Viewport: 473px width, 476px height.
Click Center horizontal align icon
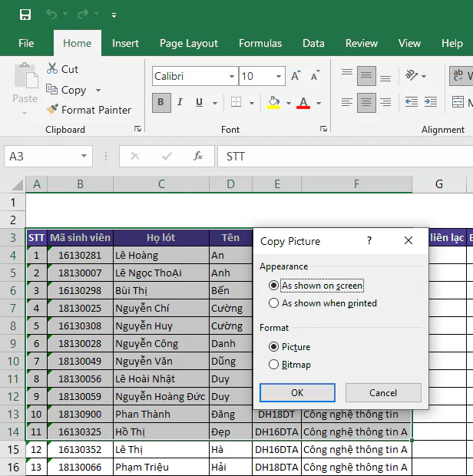pos(366,103)
